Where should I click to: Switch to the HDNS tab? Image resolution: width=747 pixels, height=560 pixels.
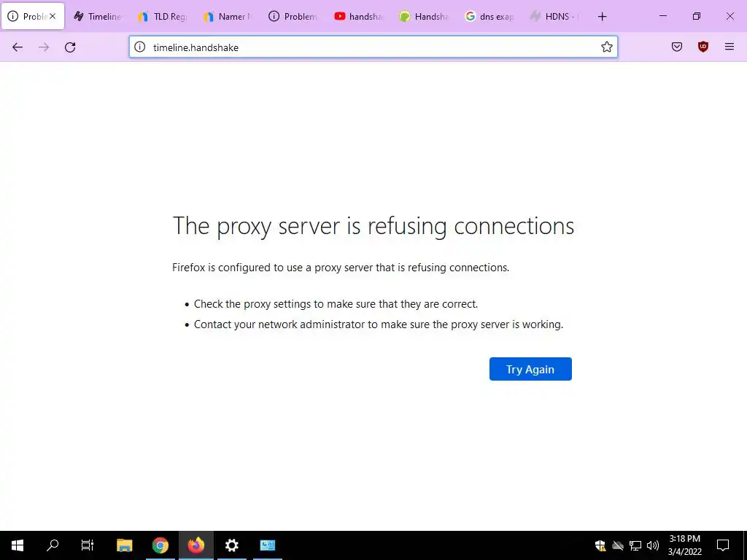(x=554, y=17)
